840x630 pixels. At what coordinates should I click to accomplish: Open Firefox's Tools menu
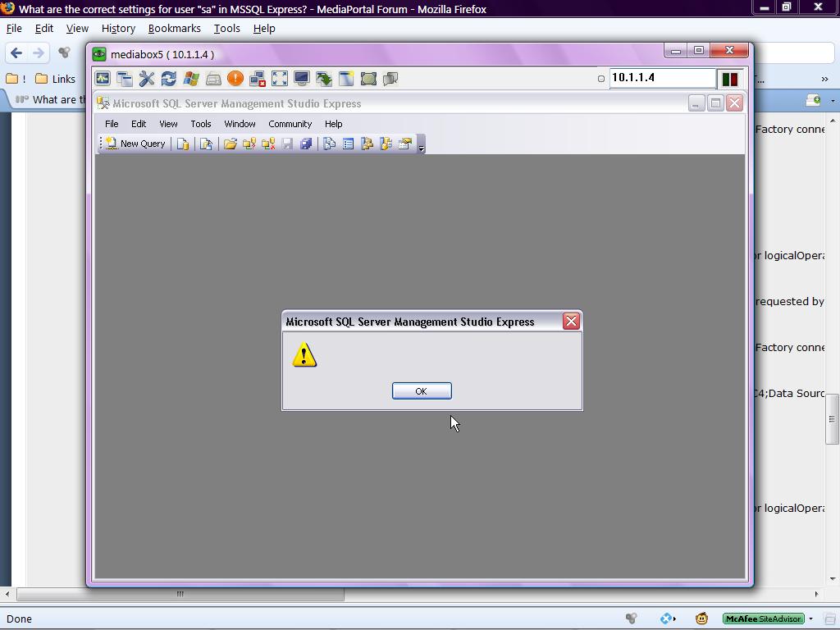point(226,29)
